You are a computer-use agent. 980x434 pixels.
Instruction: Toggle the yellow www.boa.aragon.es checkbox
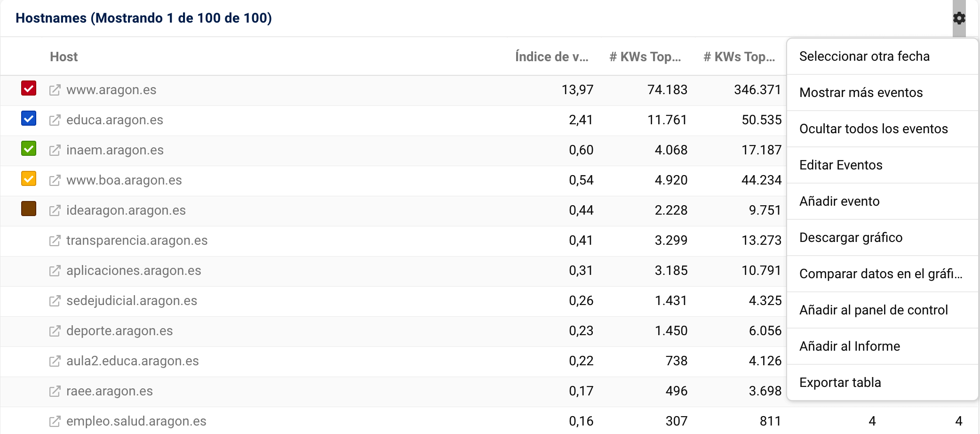(29, 179)
